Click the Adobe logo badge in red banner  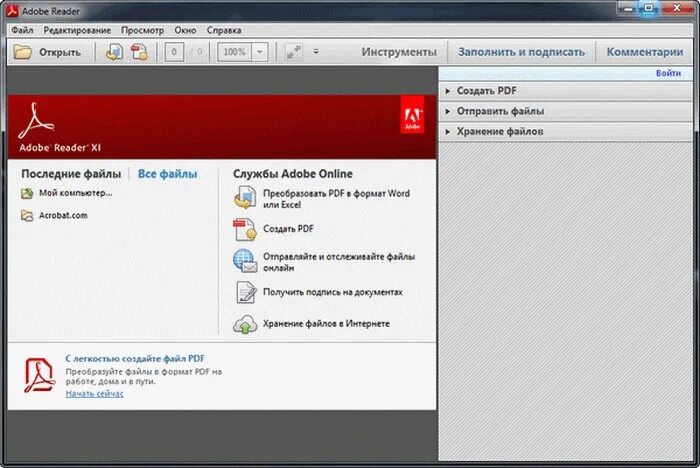tap(412, 114)
